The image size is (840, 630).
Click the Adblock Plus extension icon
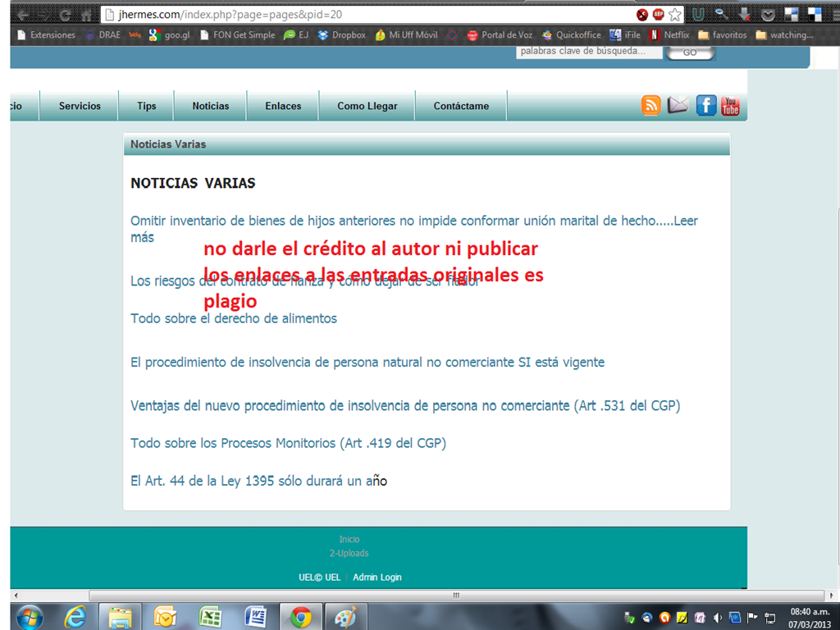(x=658, y=14)
